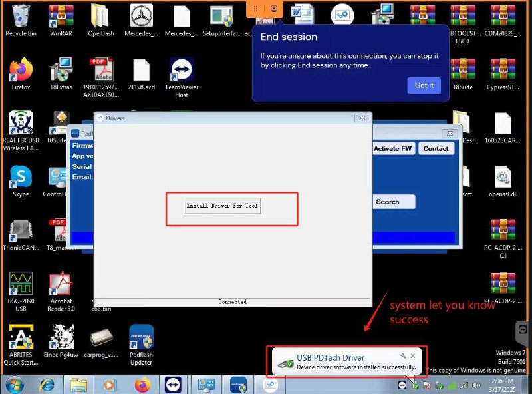Open Internet Explorer from the taskbar
The image size is (532, 394).
pos(47,385)
